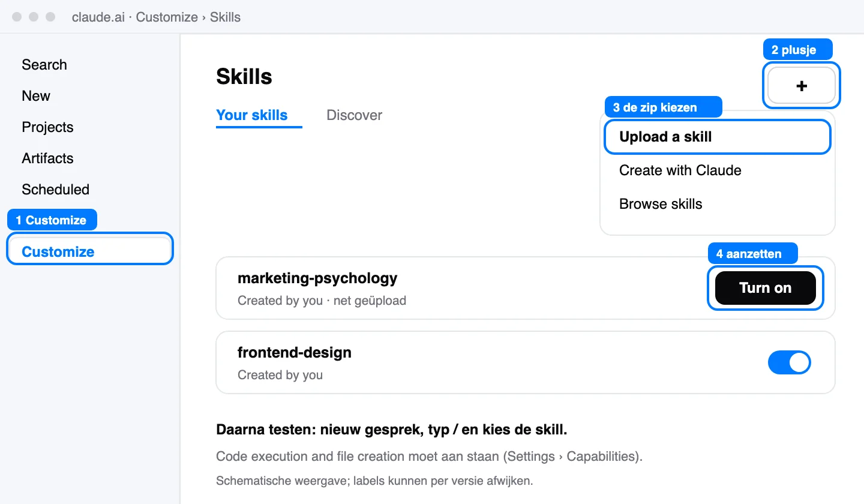Click the window title 'claude.ai · Customize › Skills'
Image resolution: width=864 pixels, height=504 pixels.
point(156,17)
